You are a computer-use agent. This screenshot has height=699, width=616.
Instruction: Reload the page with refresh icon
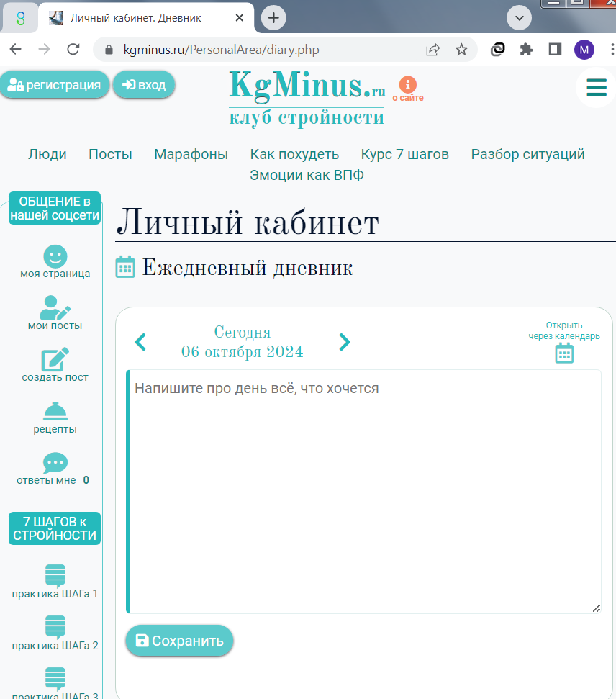pyautogui.click(x=73, y=49)
